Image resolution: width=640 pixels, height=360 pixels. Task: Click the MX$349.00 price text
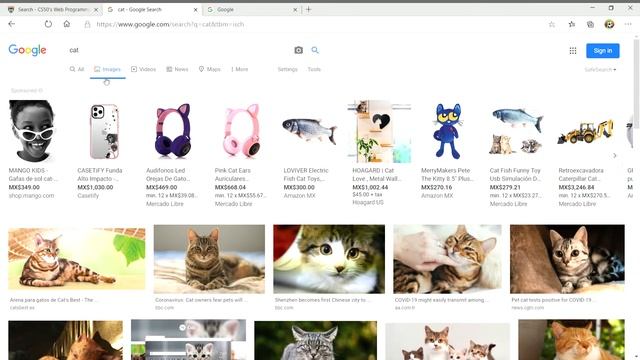point(24,187)
